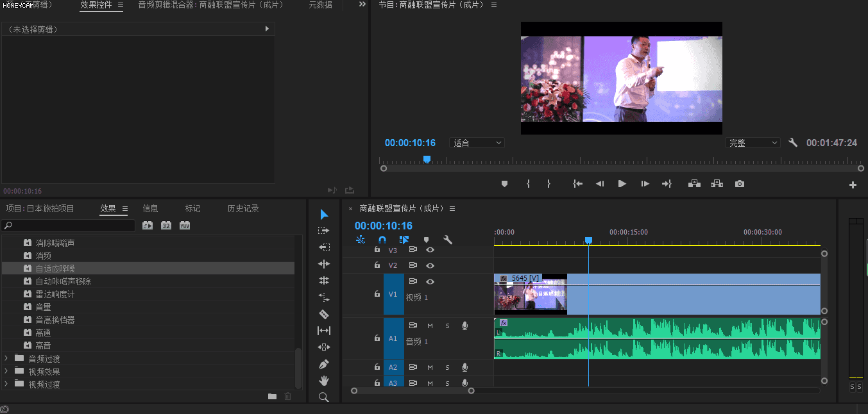
Task: Solo track A1
Action: 447,326
